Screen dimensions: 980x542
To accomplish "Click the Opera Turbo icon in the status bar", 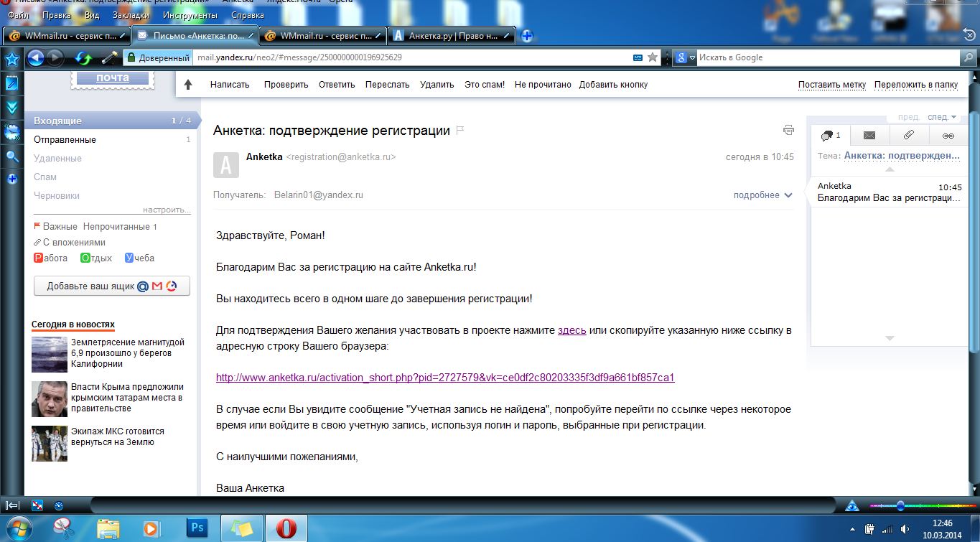I will [59, 505].
